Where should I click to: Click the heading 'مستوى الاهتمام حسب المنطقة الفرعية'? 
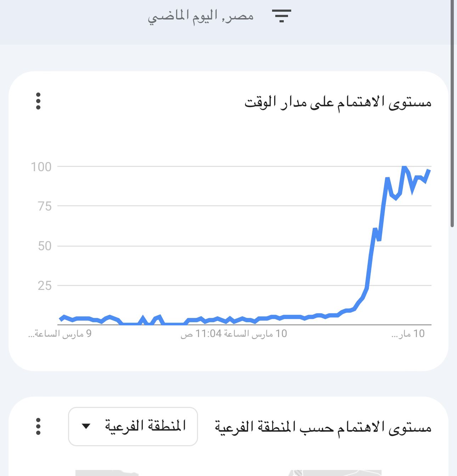[323, 427]
